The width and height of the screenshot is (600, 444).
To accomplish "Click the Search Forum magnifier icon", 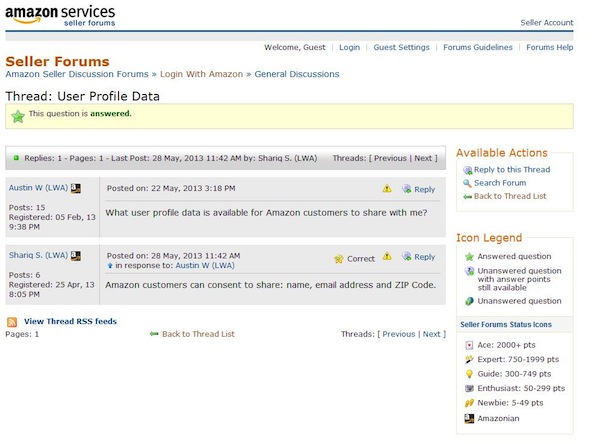I will coord(467,183).
